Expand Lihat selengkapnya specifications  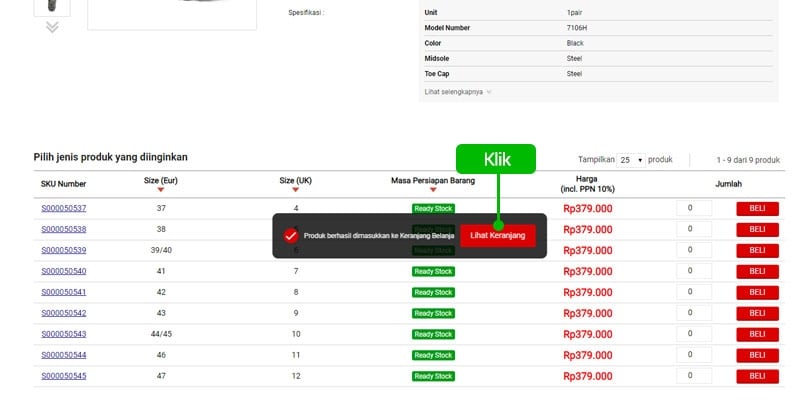coord(458,91)
